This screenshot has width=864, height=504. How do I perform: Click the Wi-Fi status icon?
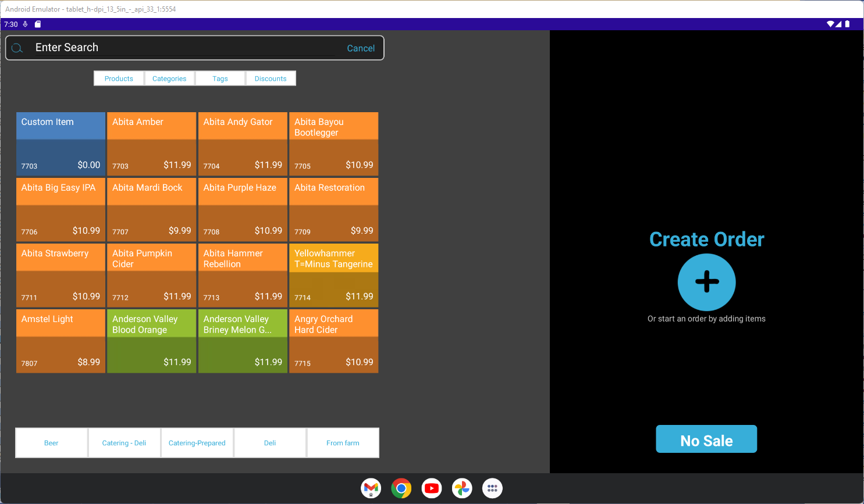(830, 24)
